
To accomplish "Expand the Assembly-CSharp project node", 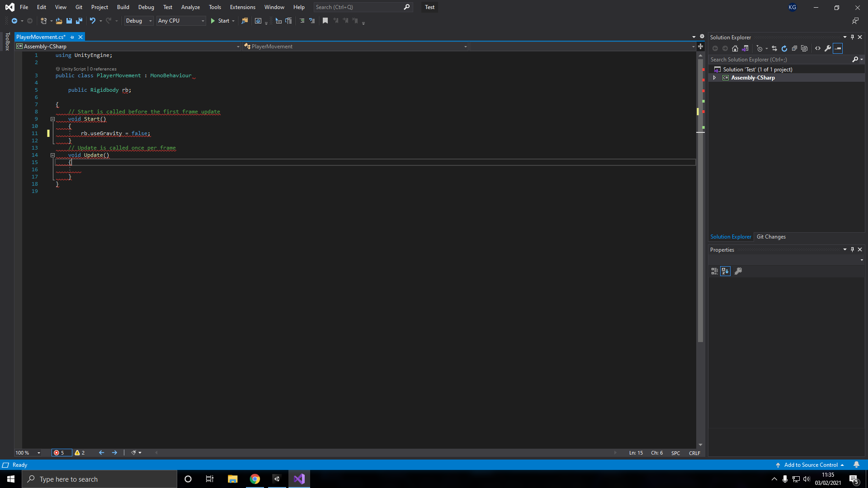I will tap(714, 78).
